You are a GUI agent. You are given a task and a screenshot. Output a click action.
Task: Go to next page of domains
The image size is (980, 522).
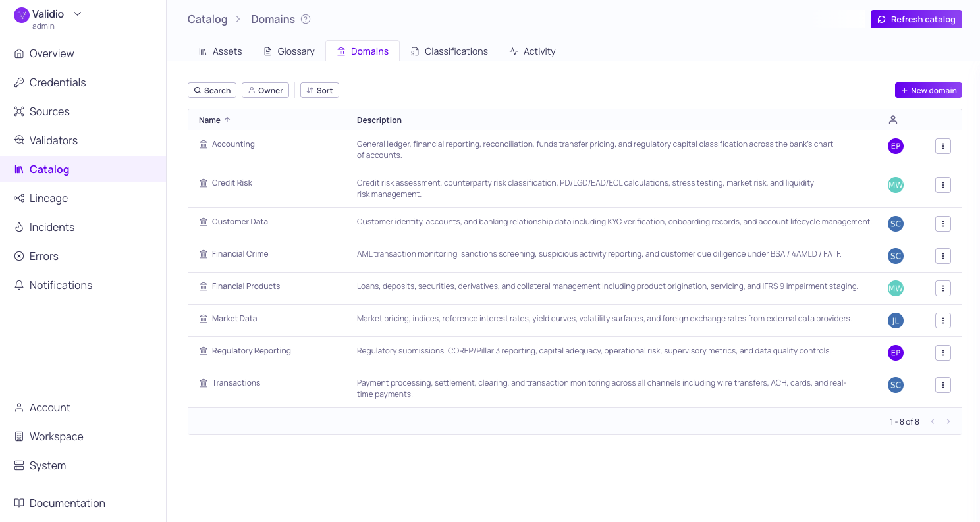948,421
